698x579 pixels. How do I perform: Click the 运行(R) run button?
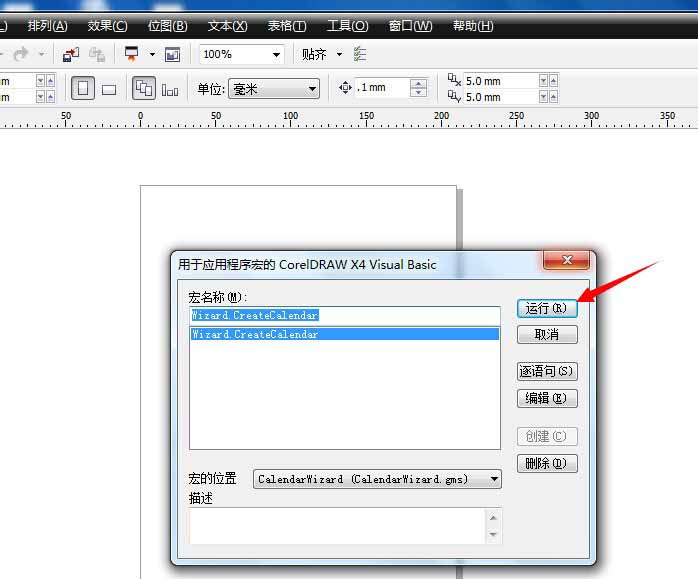(x=547, y=308)
